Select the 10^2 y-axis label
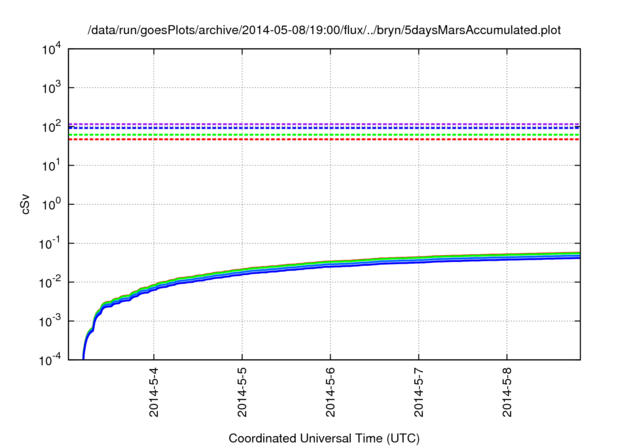Screen dimensions: 640x448 [x=52, y=126]
